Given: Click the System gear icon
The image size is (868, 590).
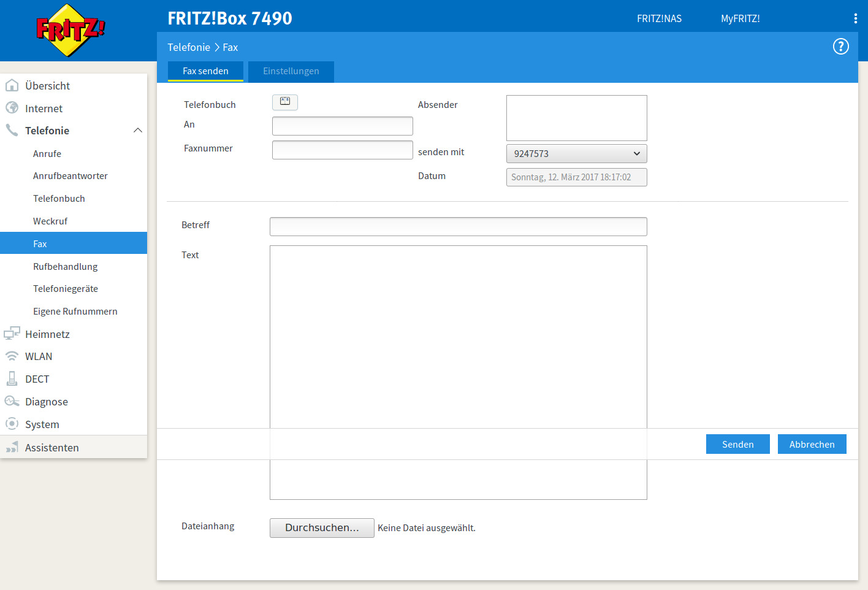Looking at the screenshot, I should tap(12, 424).
